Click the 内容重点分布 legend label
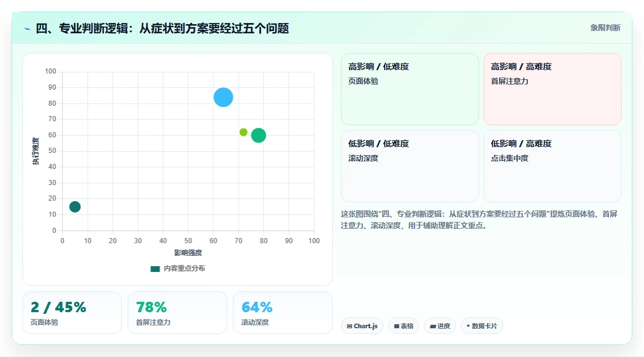644x357 pixels. pos(184,268)
